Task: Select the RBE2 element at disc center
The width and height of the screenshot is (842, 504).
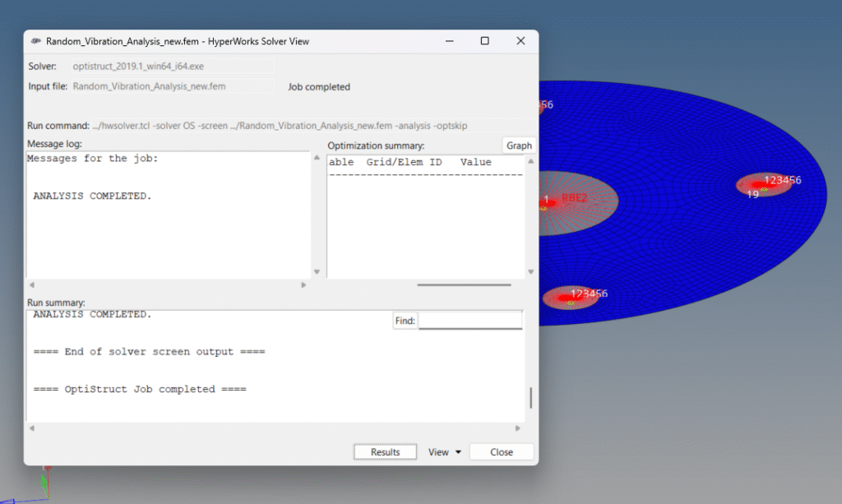Action: pos(573,198)
